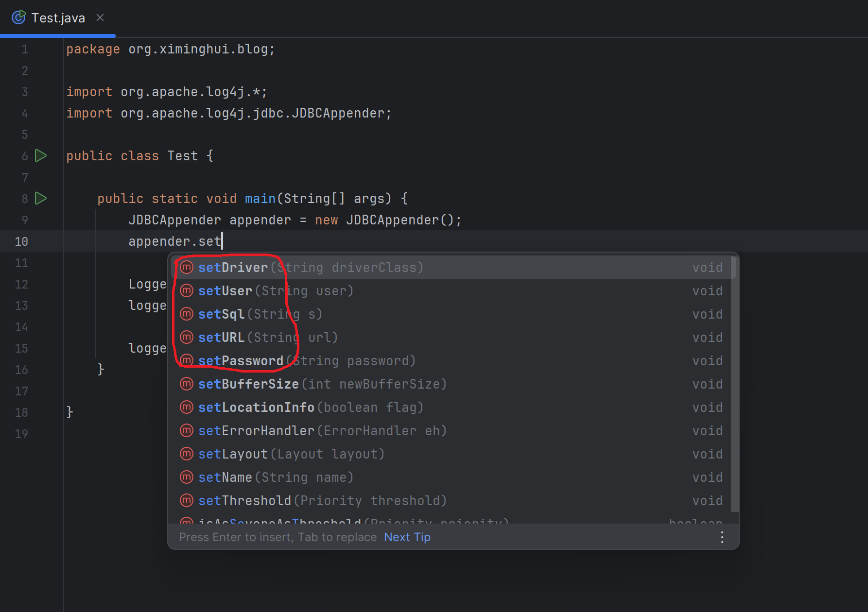Open completion popup options via three-dot icon

722,537
